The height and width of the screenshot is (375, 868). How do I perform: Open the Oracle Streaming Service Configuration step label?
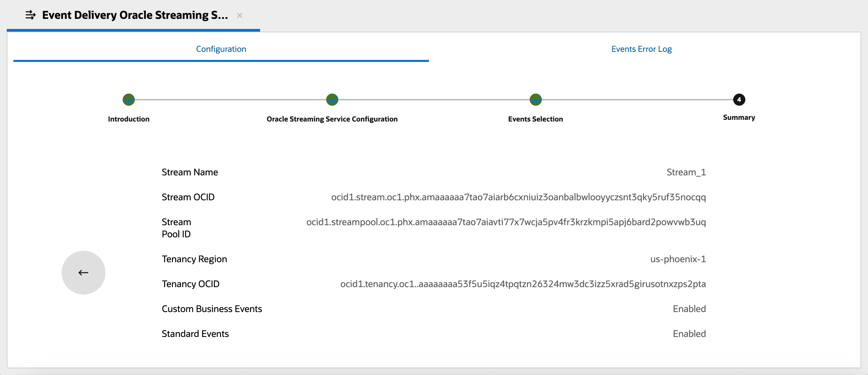pos(332,119)
